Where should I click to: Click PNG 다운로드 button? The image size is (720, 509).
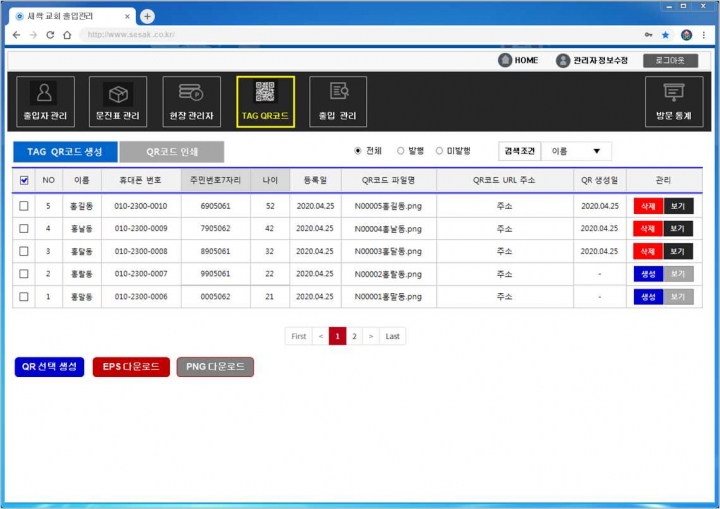(x=215, y=367)
